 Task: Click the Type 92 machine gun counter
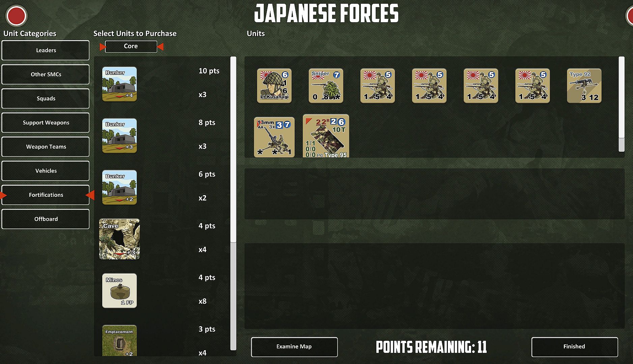pos(584,86)
